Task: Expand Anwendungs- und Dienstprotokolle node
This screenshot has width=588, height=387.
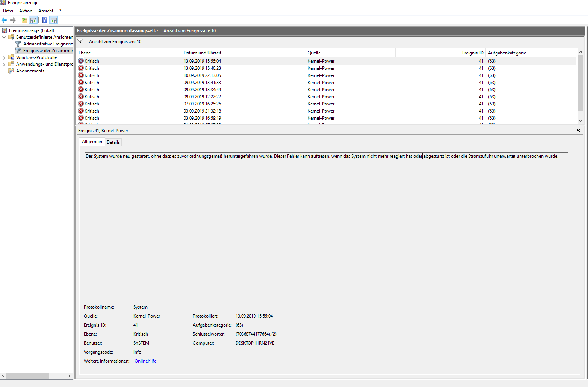Action: (4, 65)
